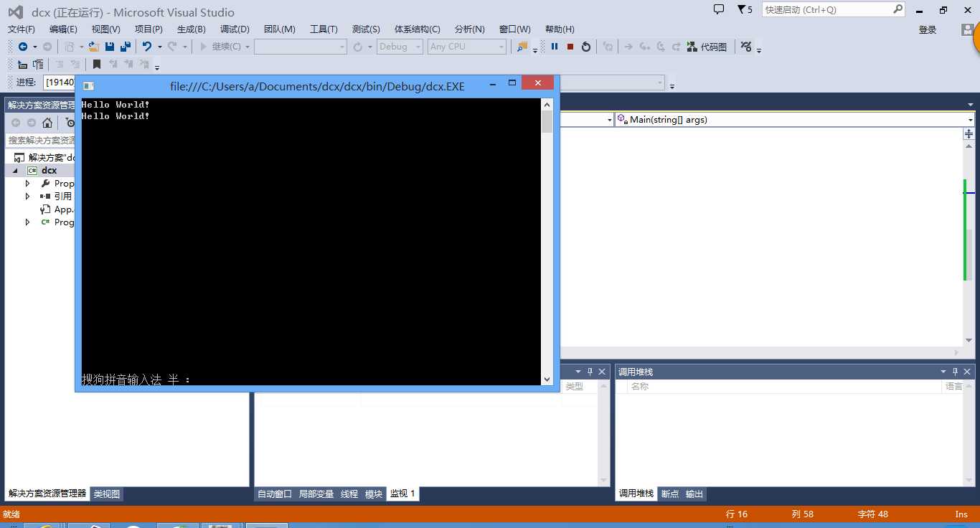Click the Open File folder icon

[x=93, y=47]
